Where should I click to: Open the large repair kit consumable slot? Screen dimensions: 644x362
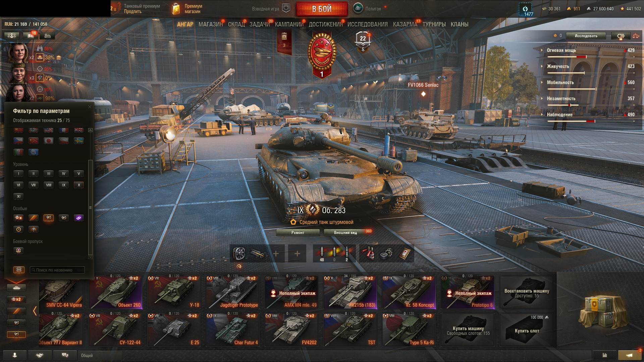click(387, 254)
